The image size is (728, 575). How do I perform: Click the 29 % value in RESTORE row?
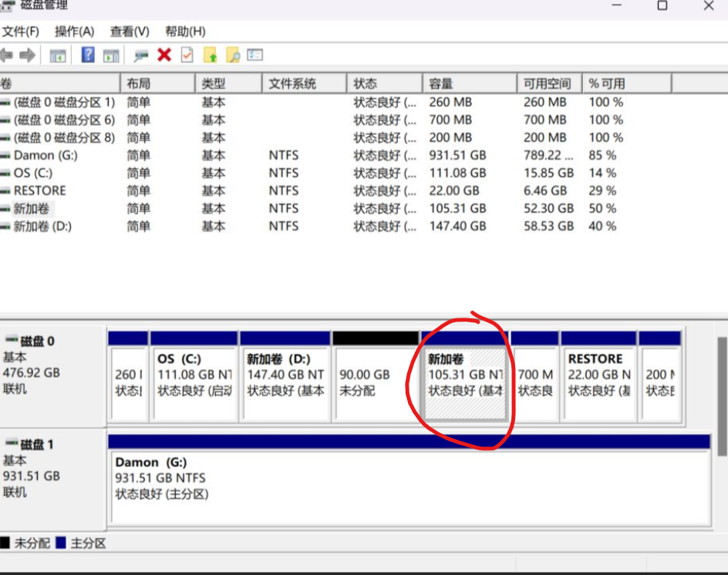point(602,190)
